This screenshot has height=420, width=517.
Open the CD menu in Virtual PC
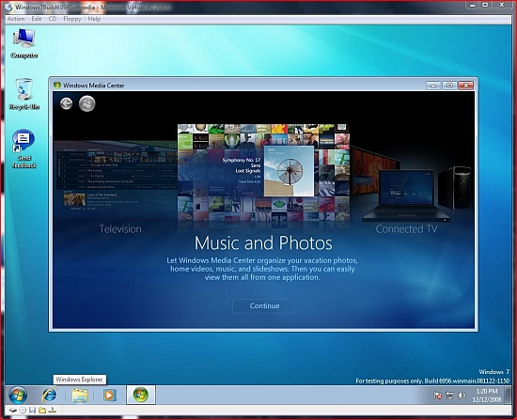(53, 19)
